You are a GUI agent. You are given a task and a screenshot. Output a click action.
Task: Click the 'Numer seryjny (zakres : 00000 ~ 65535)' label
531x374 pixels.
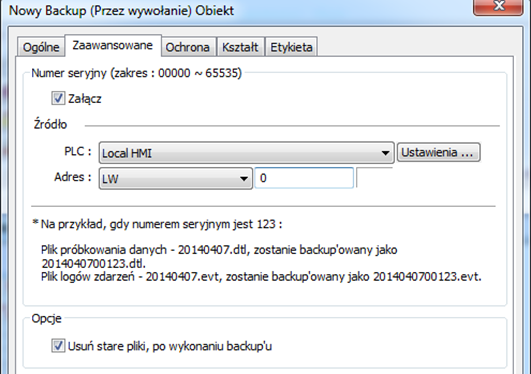point(136,73)
